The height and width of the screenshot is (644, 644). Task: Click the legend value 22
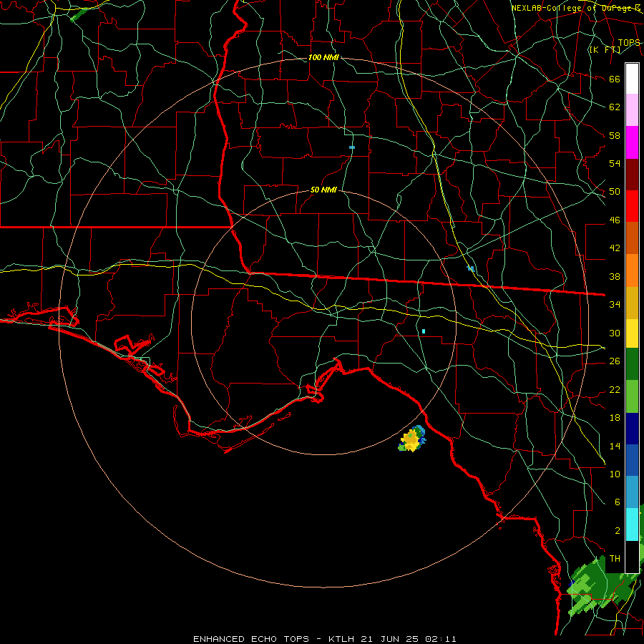pos(615,389)
